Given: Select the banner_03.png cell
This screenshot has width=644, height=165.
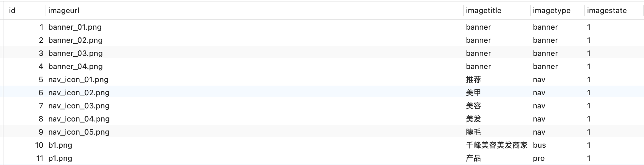Looking at the screenshot, I should 255,53.
